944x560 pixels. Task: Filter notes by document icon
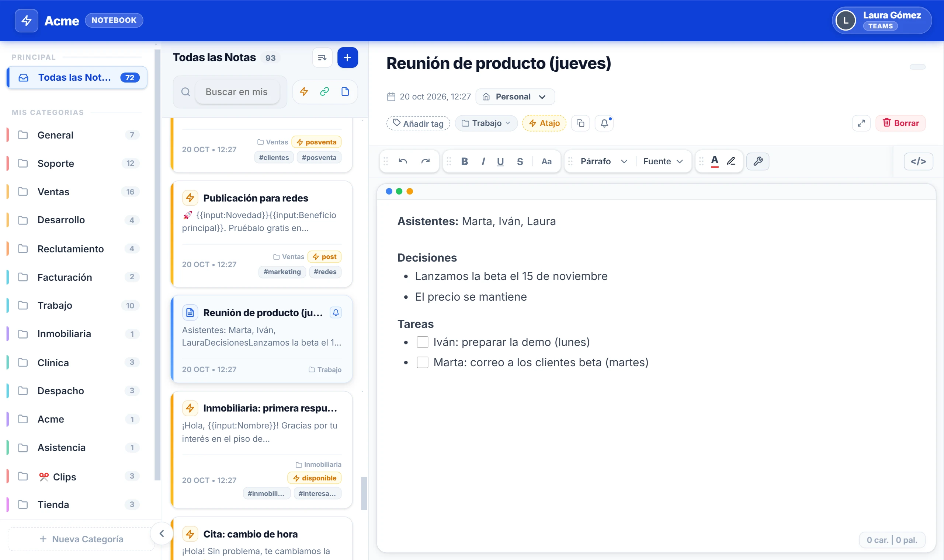345,92
